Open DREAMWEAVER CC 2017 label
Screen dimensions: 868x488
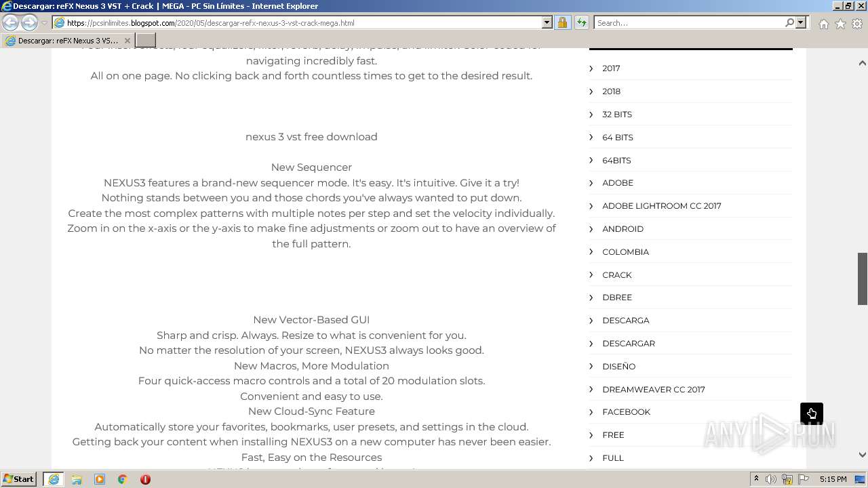coord(654,390)
